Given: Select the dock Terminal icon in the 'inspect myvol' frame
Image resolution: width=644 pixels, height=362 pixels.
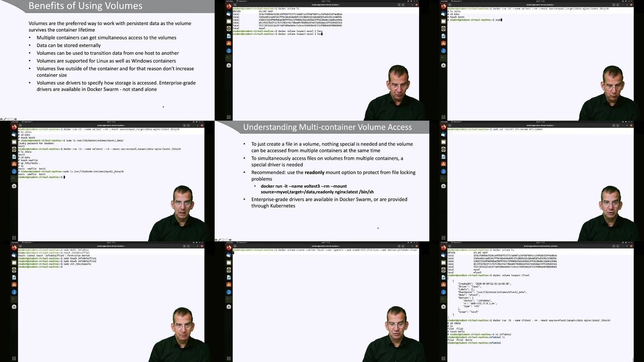Looking at the screenshot, I should pyautogui.click(x=229, y=58).
